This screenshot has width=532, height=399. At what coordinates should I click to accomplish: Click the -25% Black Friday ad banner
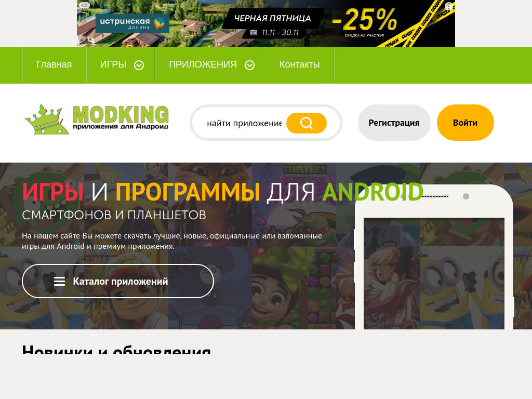click(265, 23)
